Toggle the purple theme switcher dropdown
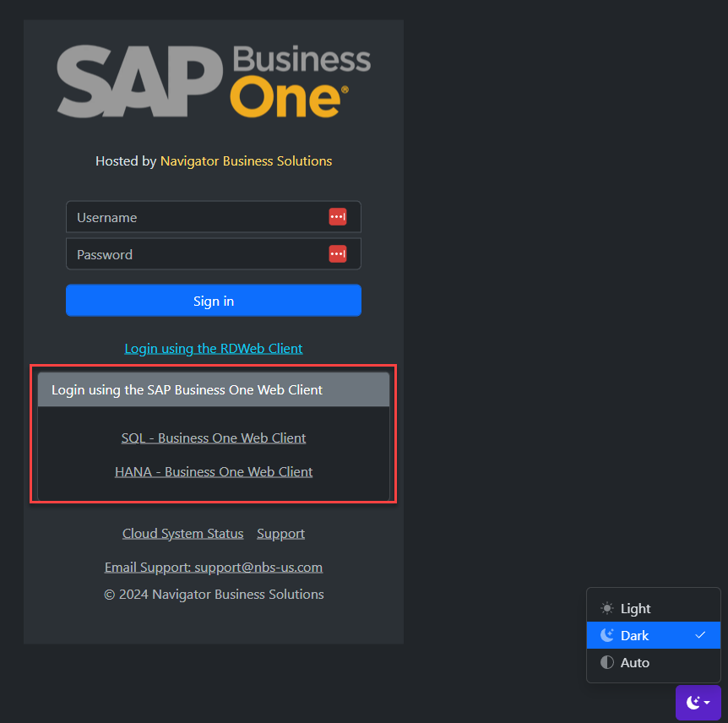Screen dimensions: 728x723 click(698, 702)
